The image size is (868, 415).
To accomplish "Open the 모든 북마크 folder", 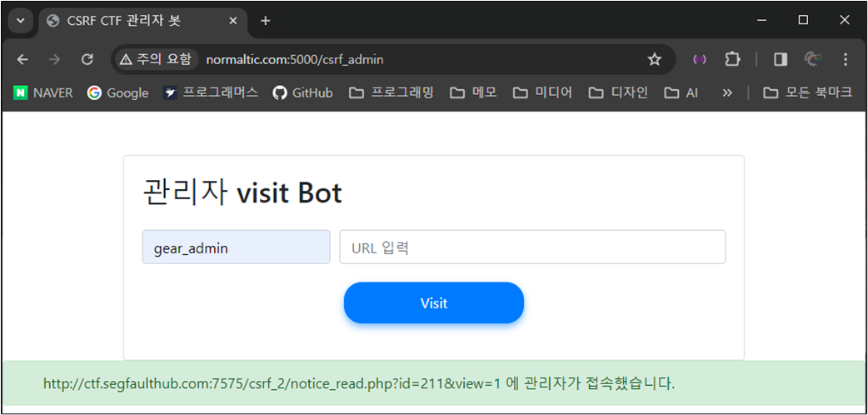I will point(808,93).
